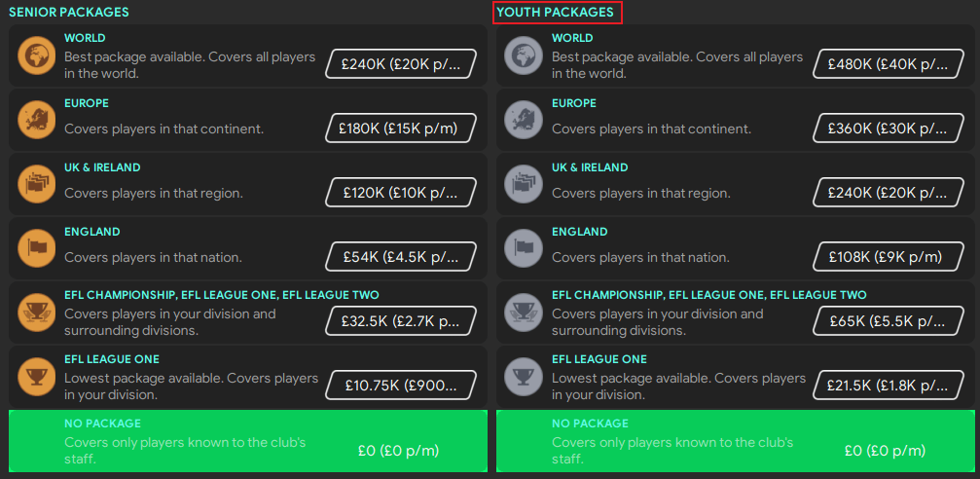This screenshot has width=980, height=479.
Task: Click the Senior England flag icon
Action: (x=37, y=249)
